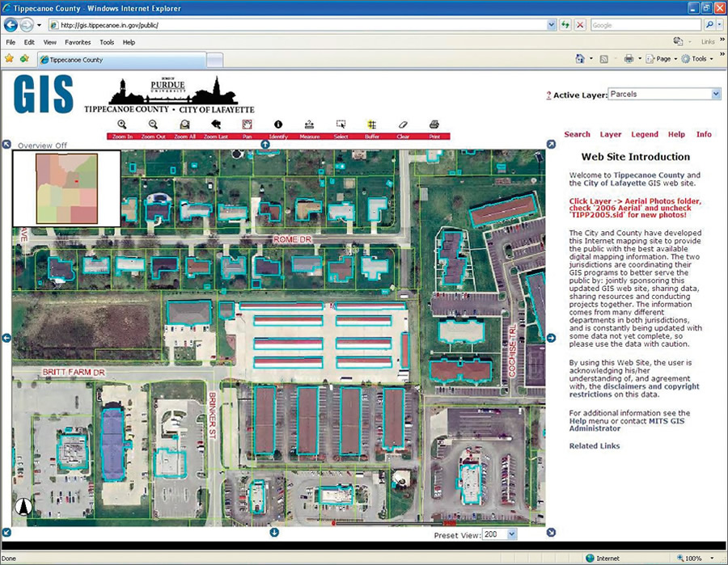
Task: Open the Layer panel link
Action: tap(611, 134)
